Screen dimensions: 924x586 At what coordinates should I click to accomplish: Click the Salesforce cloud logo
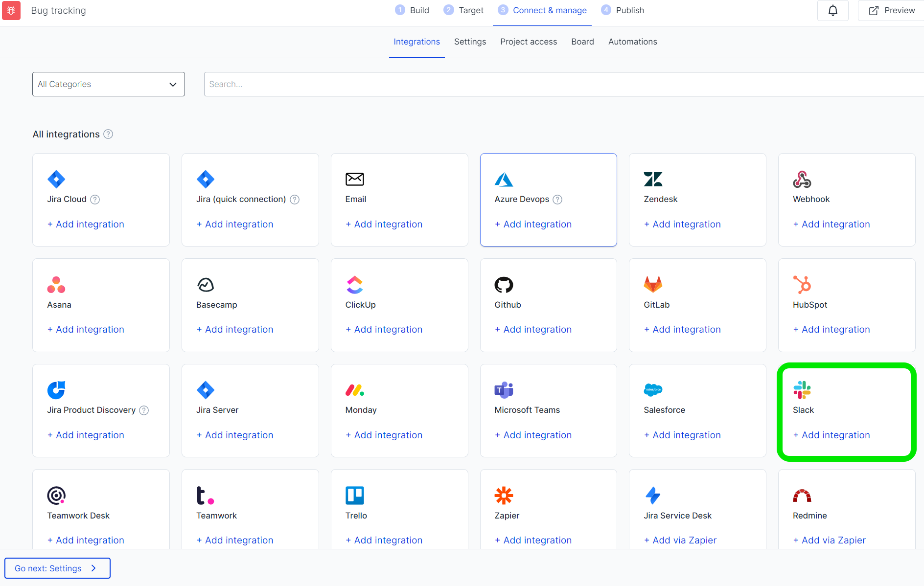click(653, 390)
